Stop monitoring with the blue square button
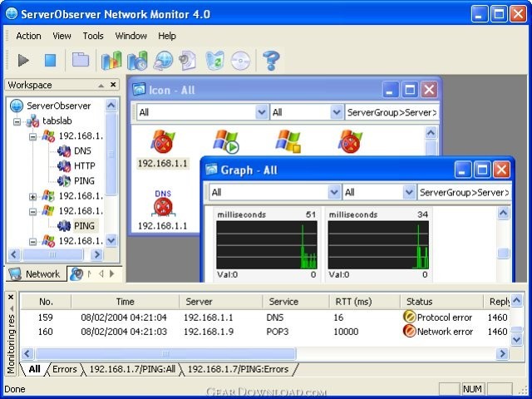The image size is (532, 399). (50, 61)
